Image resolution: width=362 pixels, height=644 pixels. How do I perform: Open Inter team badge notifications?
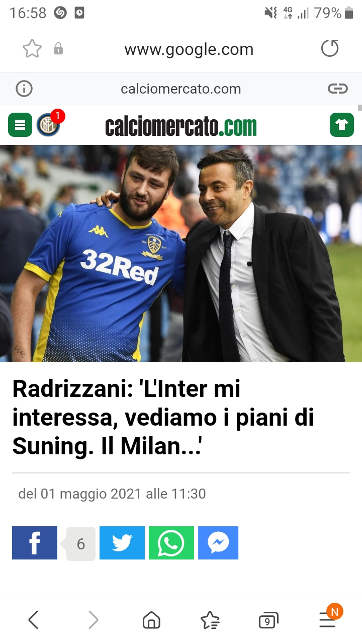49,125
